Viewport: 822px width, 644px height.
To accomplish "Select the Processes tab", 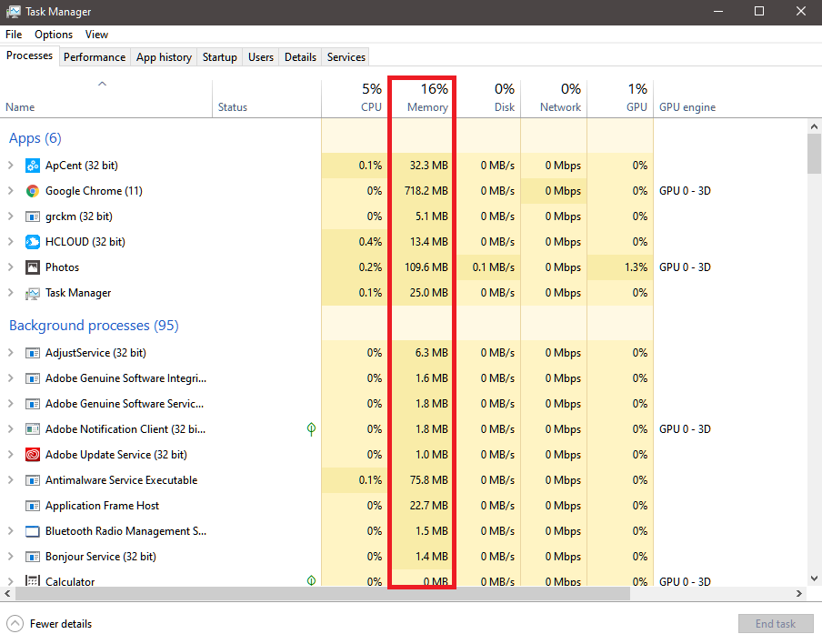I will tap(29, 55).
